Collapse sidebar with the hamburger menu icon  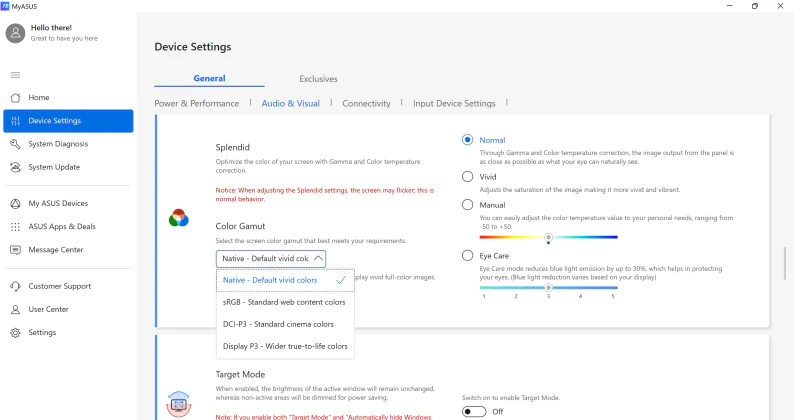click(x=16, y=75)
